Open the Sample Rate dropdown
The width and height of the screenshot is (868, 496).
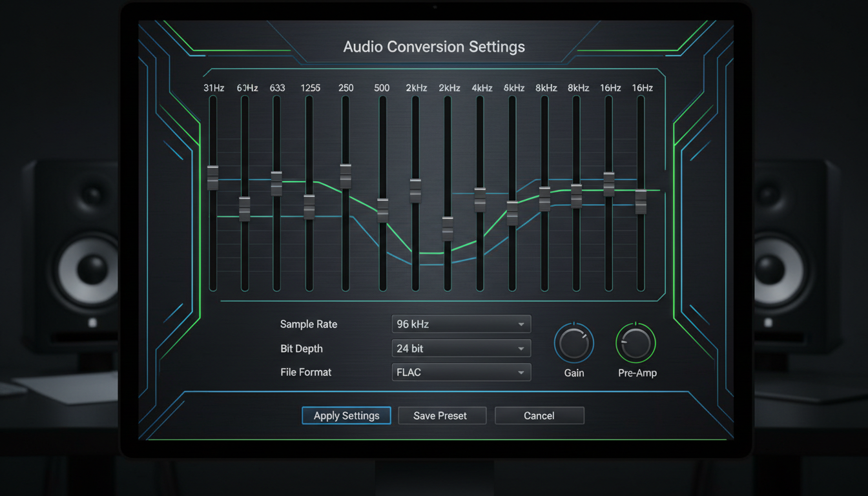pos(460,324)
